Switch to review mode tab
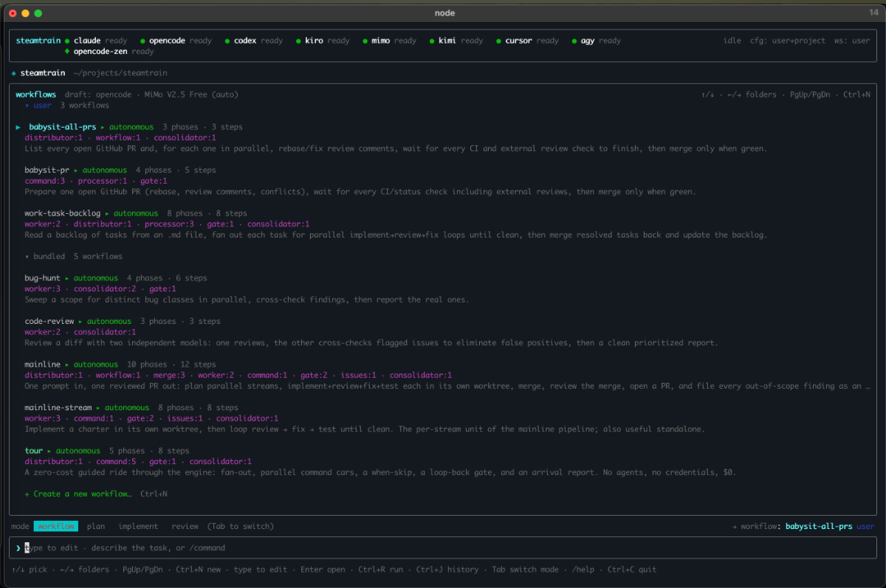 coord(185,526)
